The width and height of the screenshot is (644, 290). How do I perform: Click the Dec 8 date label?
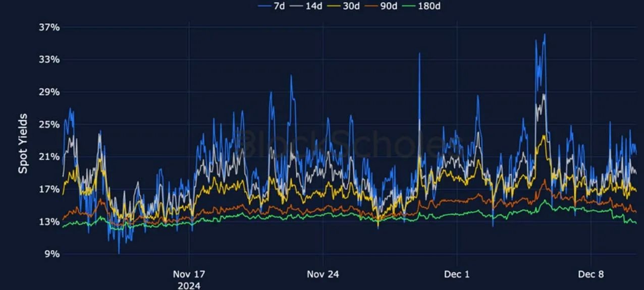tap(591, 274)
